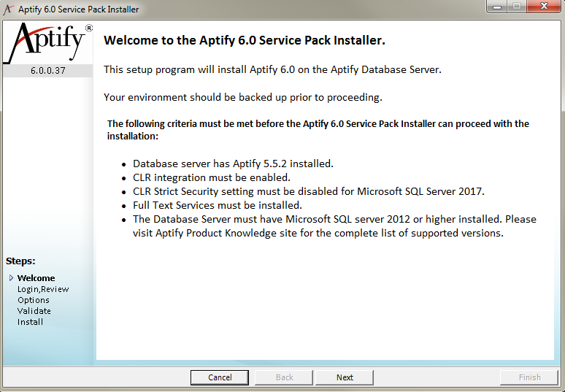Screen dimensions: 565x392
Task: Close the installer window
Action: tap(544, 6)
